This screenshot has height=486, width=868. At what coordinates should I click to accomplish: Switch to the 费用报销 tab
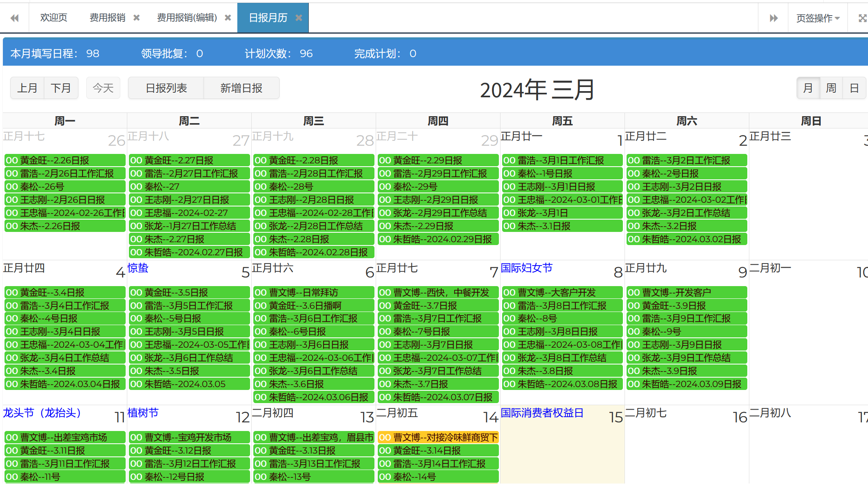108,18
